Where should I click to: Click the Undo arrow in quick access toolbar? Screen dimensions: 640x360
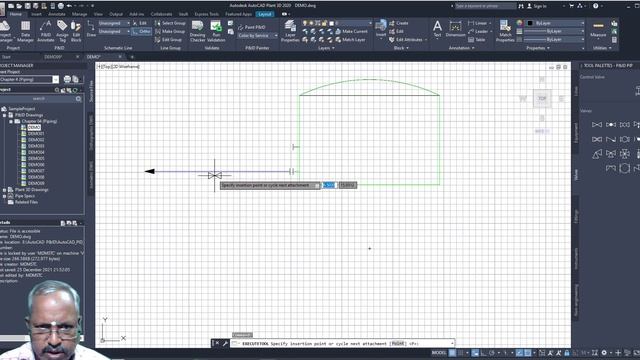69,6
